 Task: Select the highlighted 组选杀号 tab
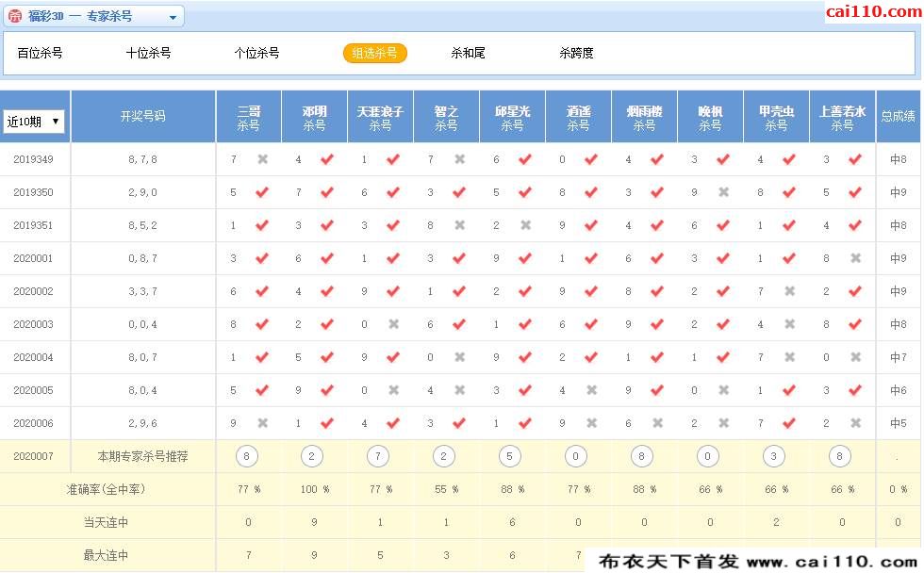pos(375,53)
